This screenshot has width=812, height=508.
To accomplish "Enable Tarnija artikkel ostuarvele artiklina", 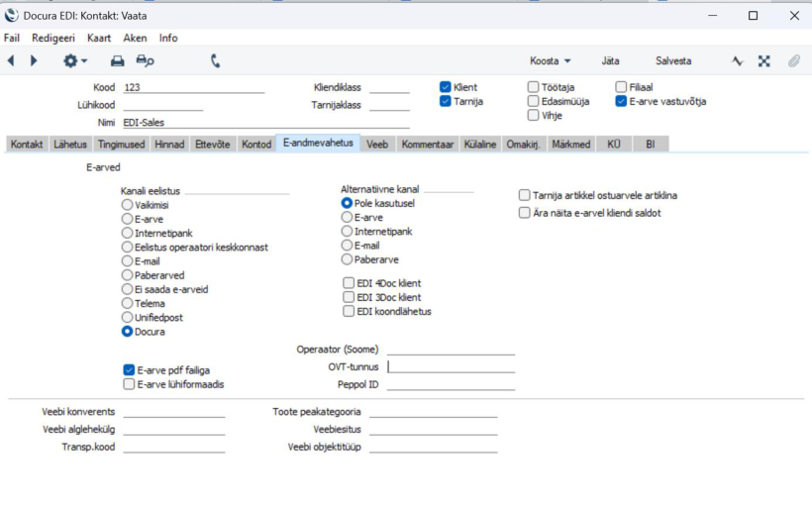I will 524,195.
